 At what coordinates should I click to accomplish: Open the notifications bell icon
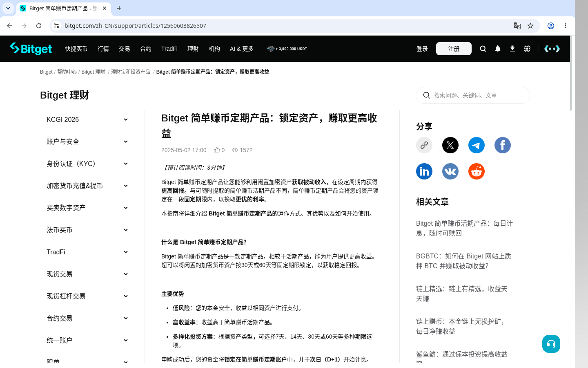click(498, 49)
